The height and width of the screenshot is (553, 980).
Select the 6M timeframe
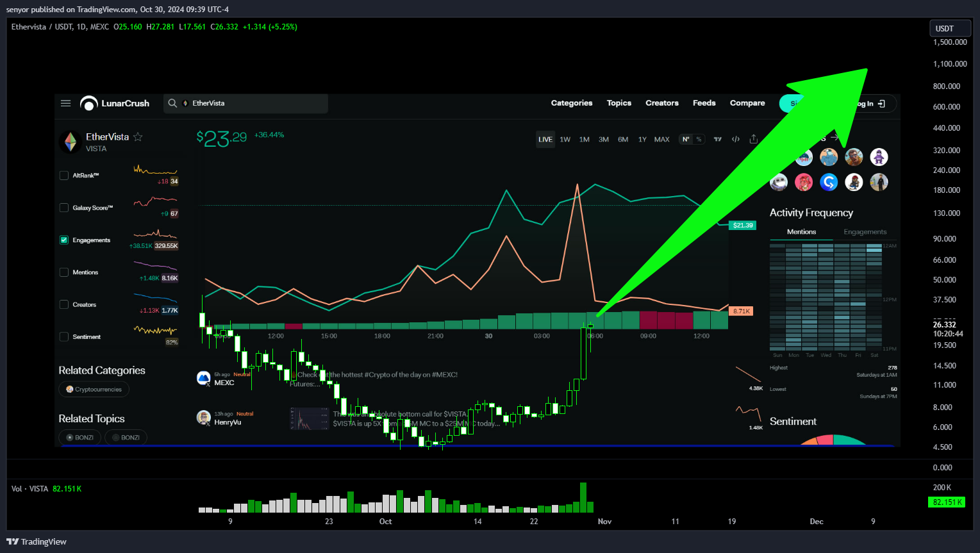click(x=623, y=140)
